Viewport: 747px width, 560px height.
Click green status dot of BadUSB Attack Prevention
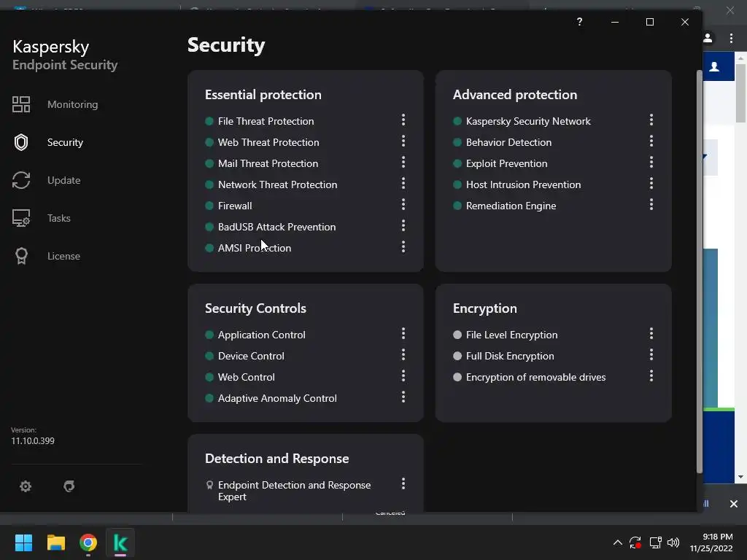pos(209,227)
